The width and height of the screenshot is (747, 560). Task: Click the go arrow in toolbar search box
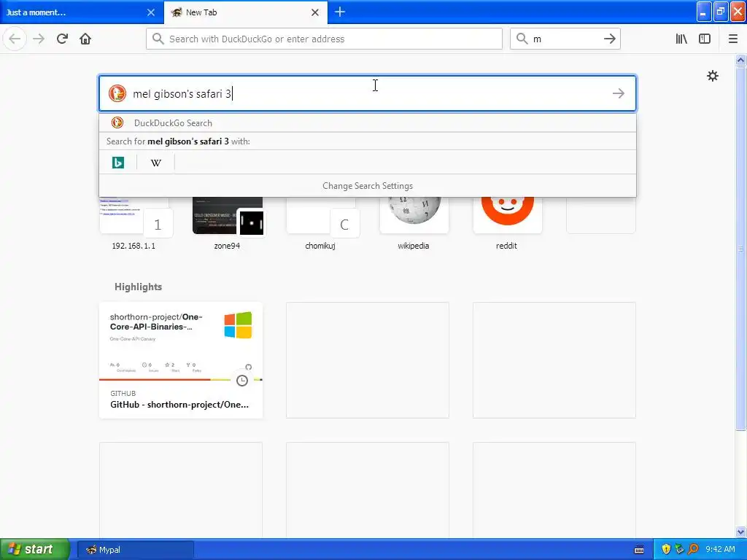pyautogui.click(x=610, y=39)
